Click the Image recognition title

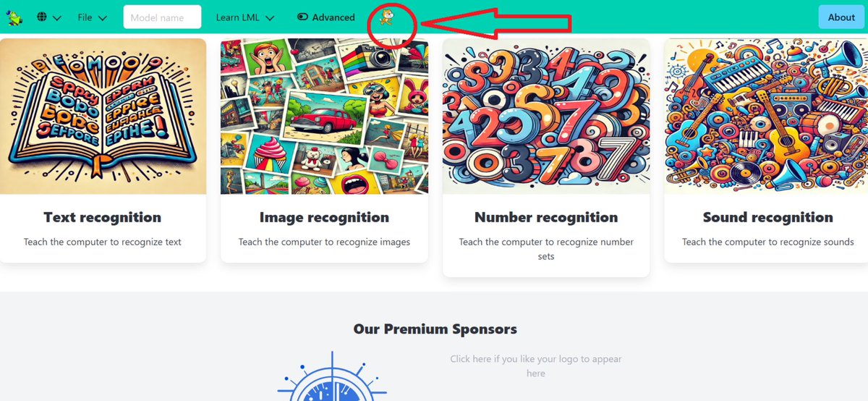[324, 217]
